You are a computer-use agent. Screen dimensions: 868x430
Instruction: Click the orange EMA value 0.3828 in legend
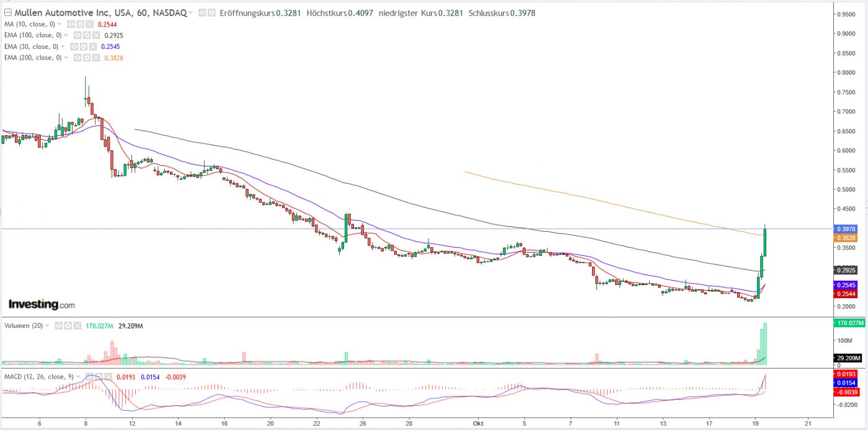pos(113,58)
